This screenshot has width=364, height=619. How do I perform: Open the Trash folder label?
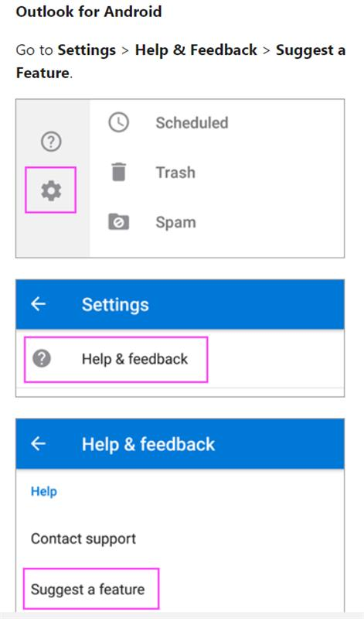pos(175,173)
